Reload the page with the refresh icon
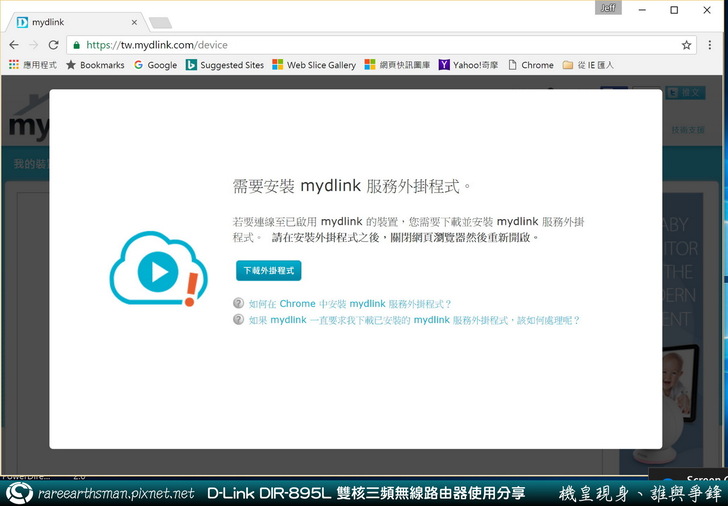Image resolution: width=728 pixels, height=506 pixels. (54, 45)
